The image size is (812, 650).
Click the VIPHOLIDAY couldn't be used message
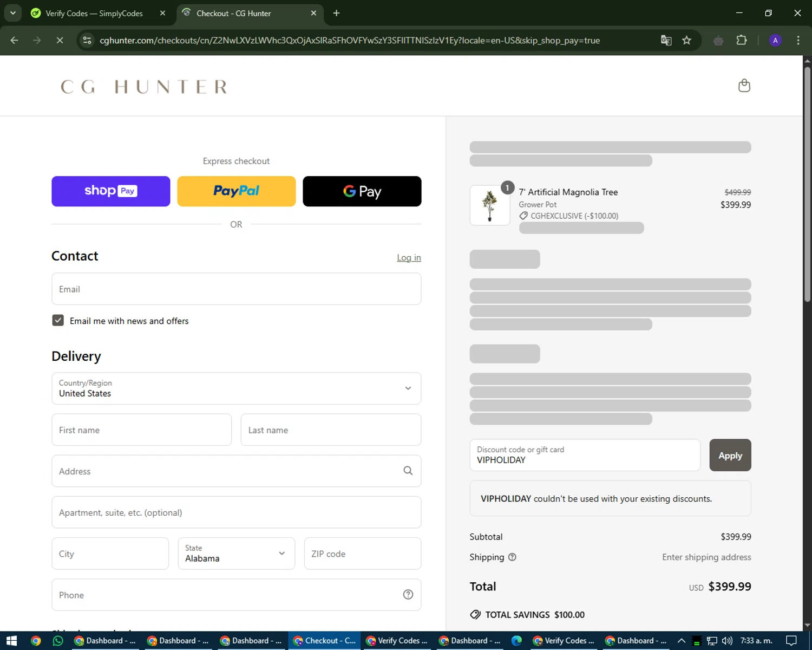tap(610, 498)
